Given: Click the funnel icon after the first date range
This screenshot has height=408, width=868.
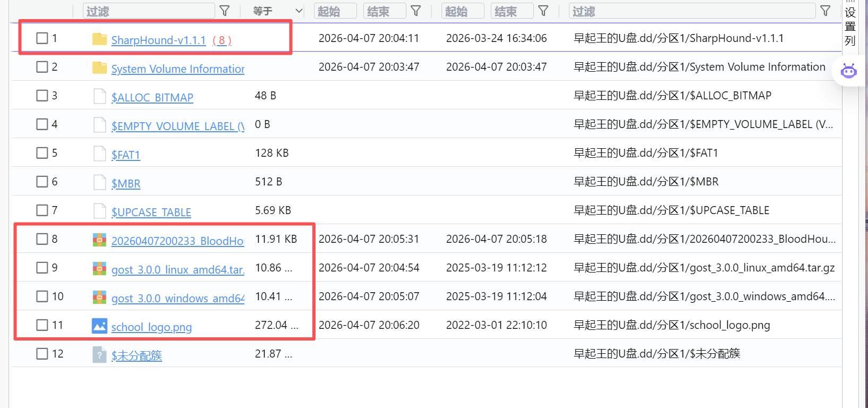Looking at the screenshot, I should point(416,11).
